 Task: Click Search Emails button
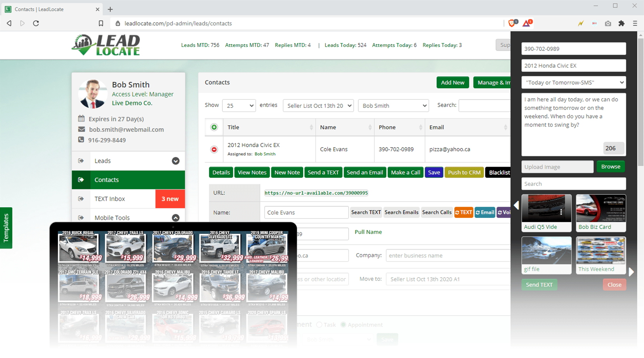[401, 212]
